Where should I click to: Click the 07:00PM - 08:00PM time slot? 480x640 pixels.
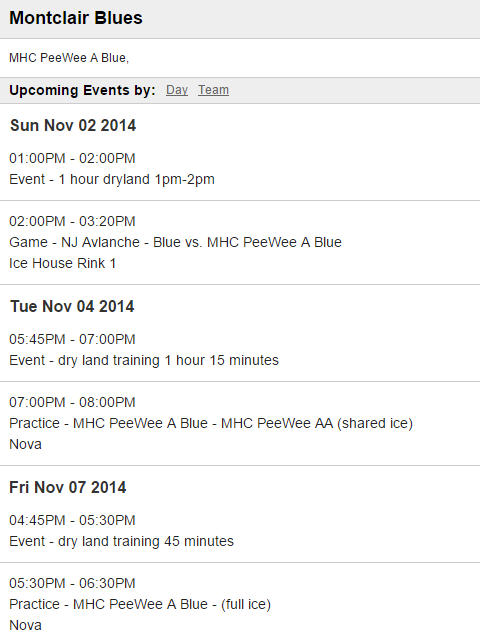point(72,402)
